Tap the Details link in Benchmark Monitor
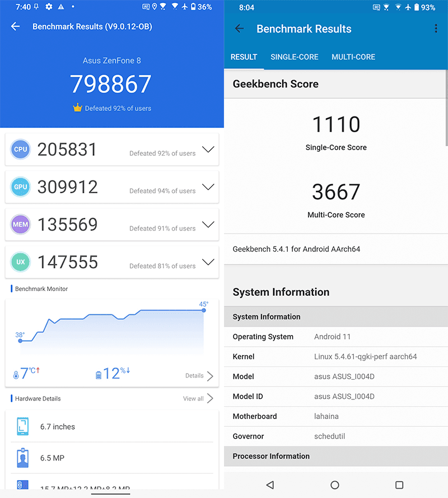This screenshot has width=448, height=498. (x=194, y=376)
